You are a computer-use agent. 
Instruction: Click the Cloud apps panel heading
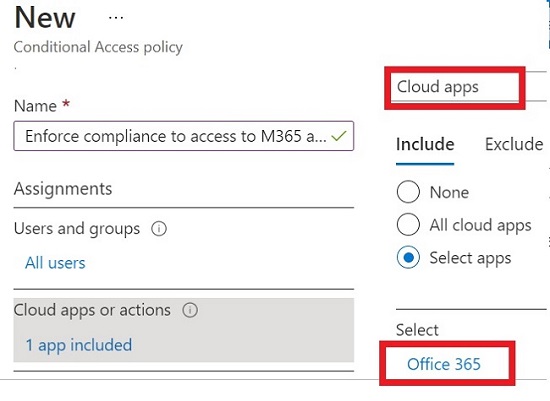click(x=437, y=87)
